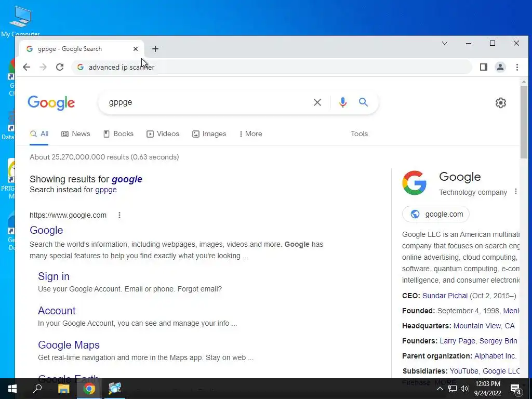Open the Chrome profile avatar icon
The width and height of the screenshot is (532, 399).
coord(500,67)
